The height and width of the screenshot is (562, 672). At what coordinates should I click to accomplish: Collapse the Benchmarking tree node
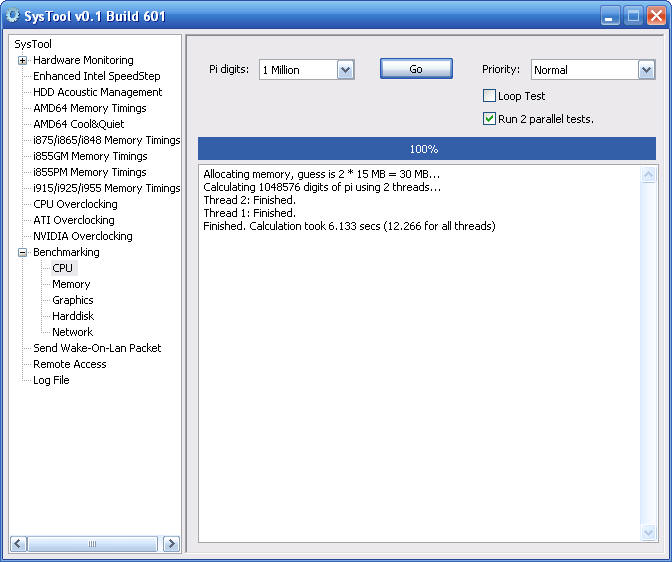pos(22,252)
